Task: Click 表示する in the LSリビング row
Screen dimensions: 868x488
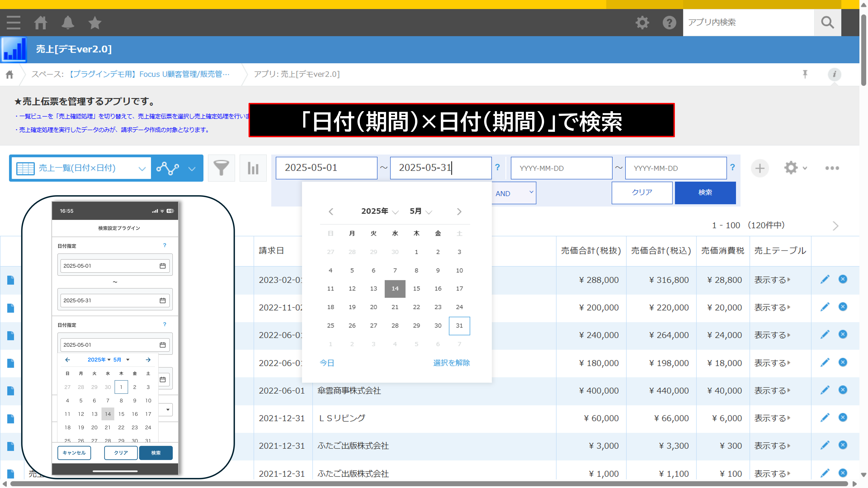Action: coord(772,419)
